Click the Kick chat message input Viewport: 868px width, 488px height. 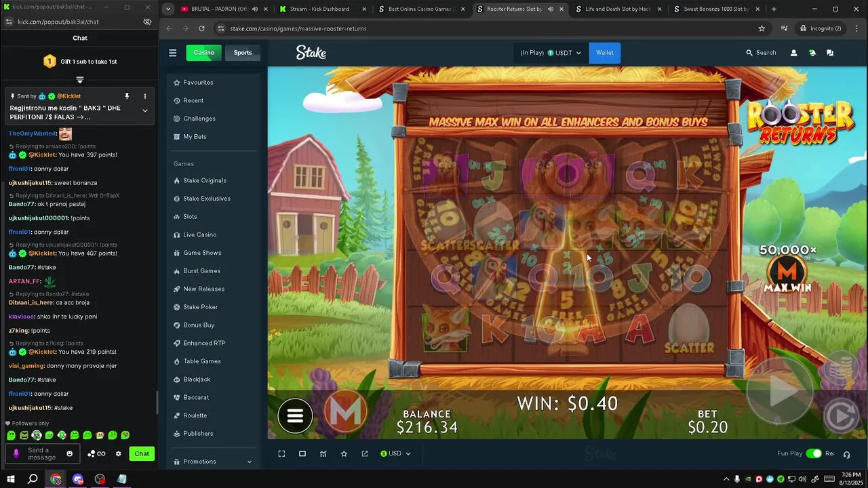42,453
